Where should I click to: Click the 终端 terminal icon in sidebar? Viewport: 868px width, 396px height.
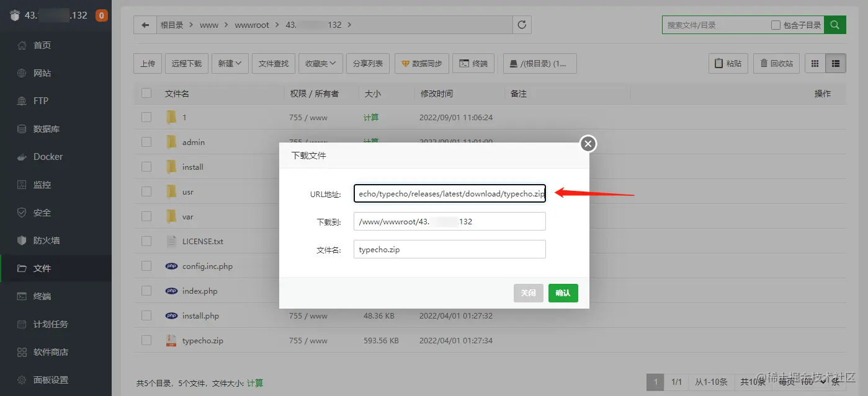tap(22, 296)
